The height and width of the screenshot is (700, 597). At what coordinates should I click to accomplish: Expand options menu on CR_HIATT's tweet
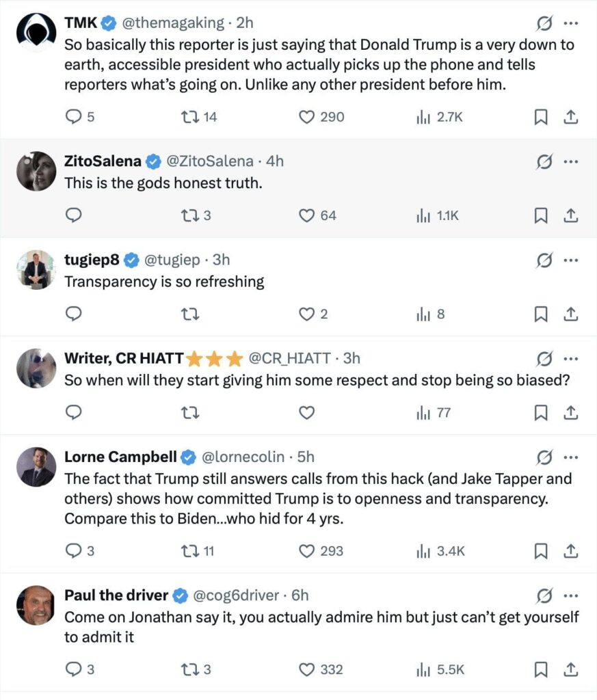click(x=572, y=358)
